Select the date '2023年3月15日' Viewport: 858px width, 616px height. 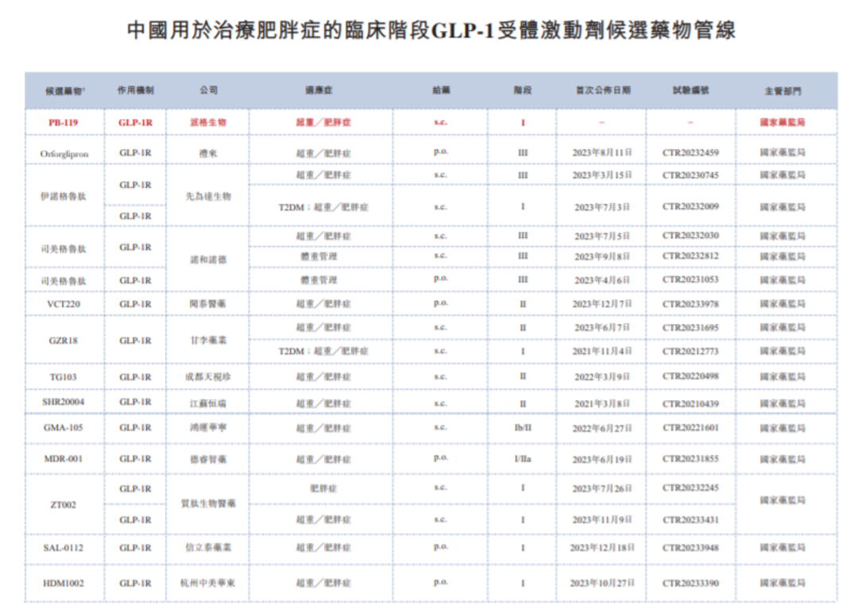click(x=602, y=175)
